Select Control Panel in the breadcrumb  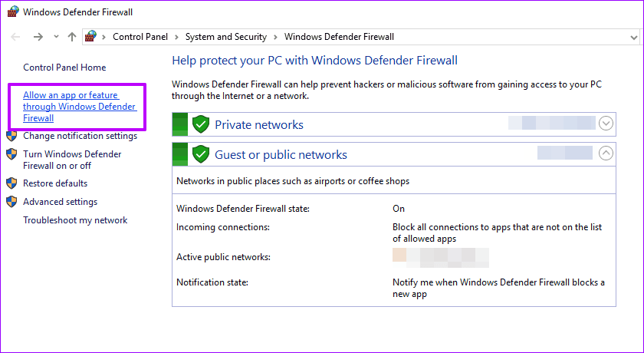(x=140, y=37)
